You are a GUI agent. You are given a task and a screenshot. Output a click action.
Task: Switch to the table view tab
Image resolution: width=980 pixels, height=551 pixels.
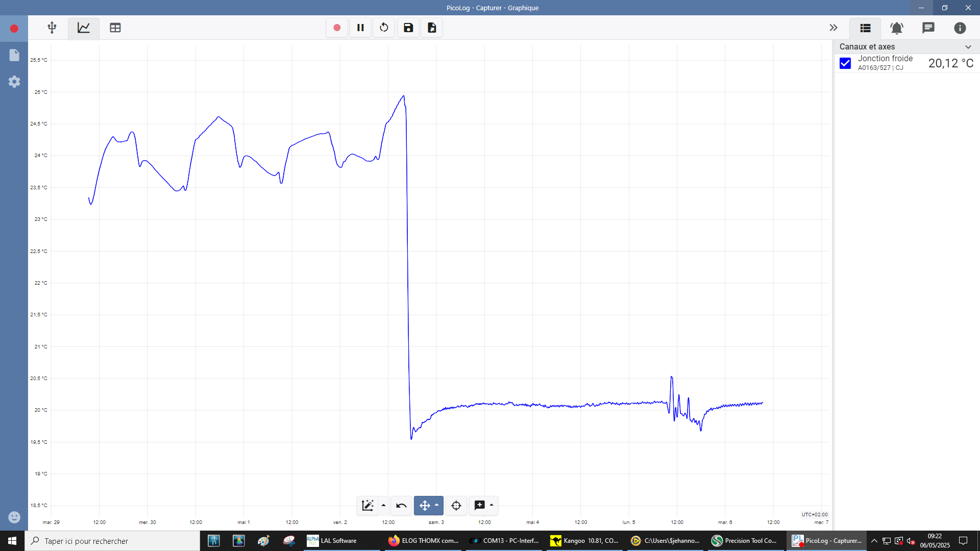[115, 28]
